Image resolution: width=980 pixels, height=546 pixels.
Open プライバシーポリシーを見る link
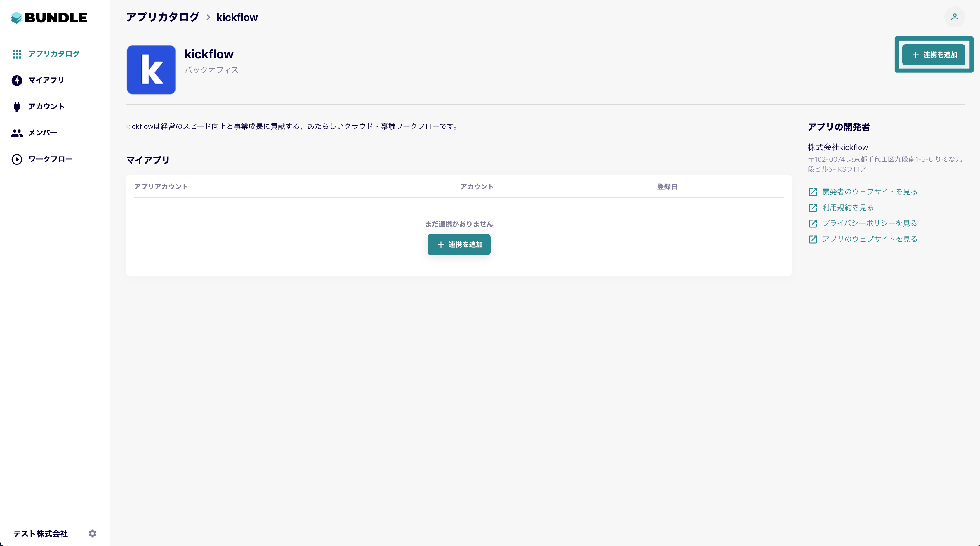click(x=870, y=223)
